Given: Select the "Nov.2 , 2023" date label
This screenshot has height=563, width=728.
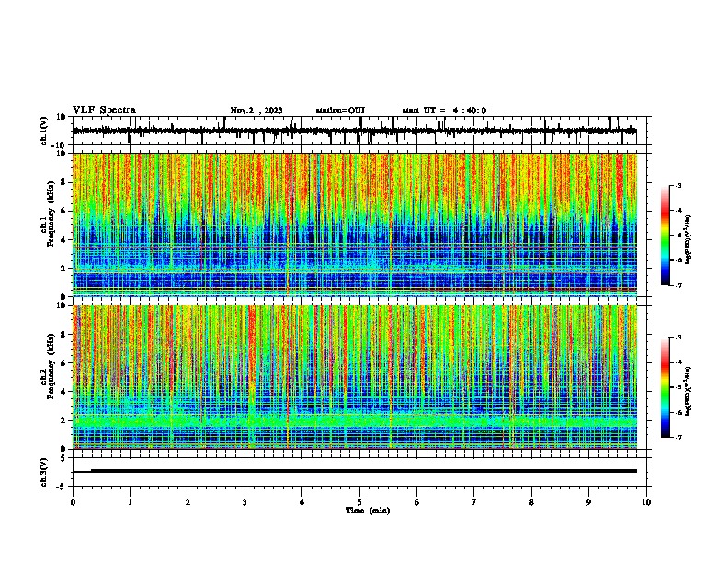Looking at the screenshot, I should tap(256, 110).
